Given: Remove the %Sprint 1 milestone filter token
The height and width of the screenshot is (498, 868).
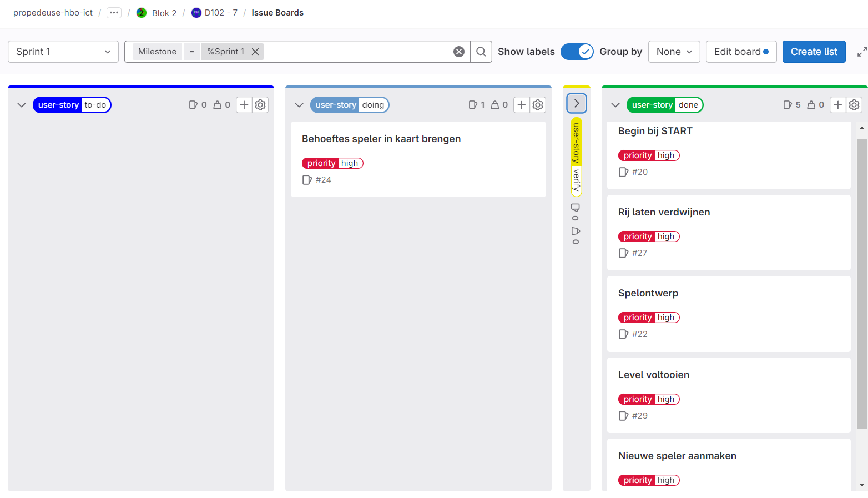Looking at the screenshot, I should click(255, 52).
